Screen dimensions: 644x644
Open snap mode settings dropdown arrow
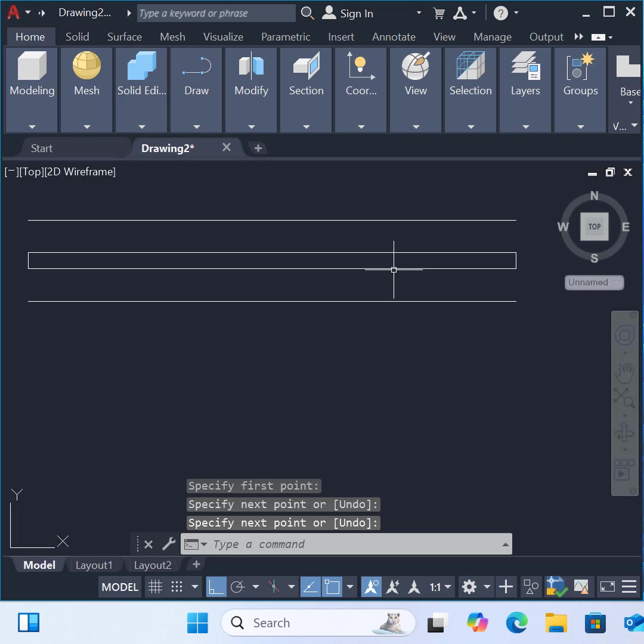pyautogui.click(x=195, y=587)
